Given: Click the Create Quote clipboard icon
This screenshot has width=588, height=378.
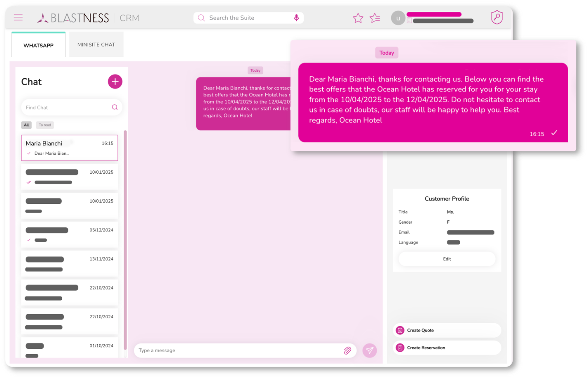Looking at the screenshot, I should point(400,330).
